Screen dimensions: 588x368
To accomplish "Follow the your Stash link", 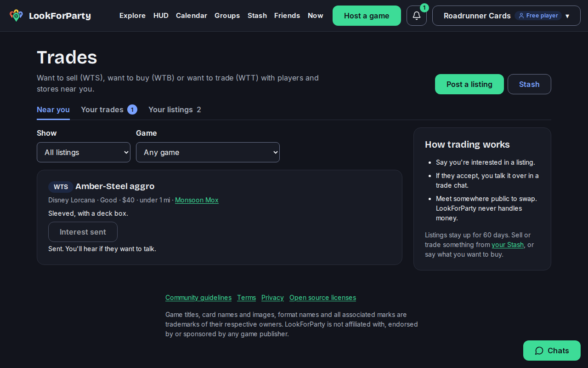I will (508, 245).
